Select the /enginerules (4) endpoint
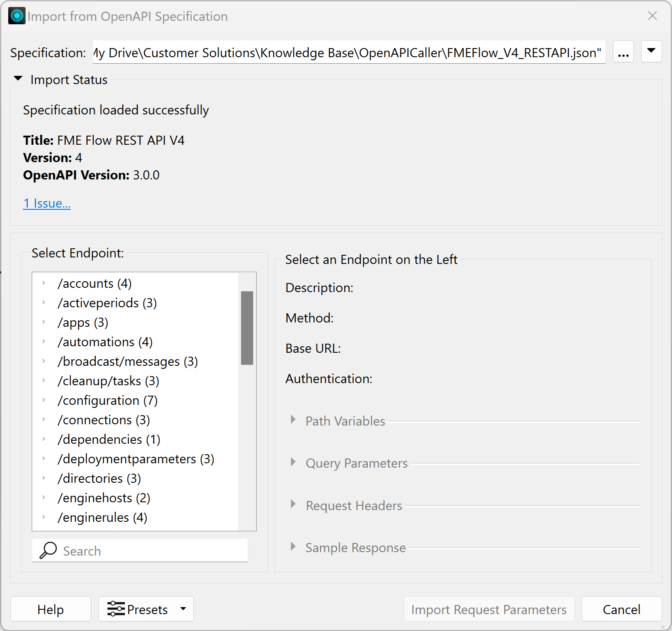672x631 pixels. (x=102, y=517)
